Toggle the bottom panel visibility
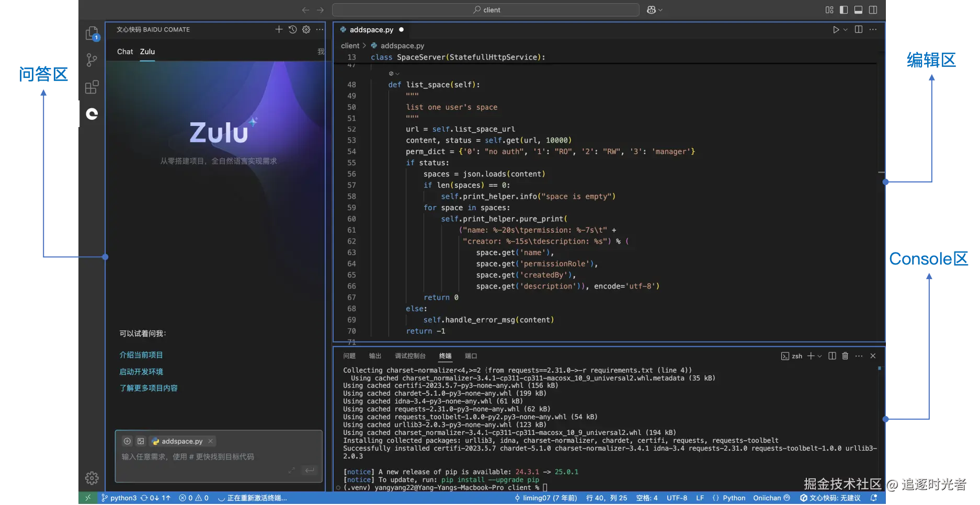980x505 pixels. (x=858, y=10)
